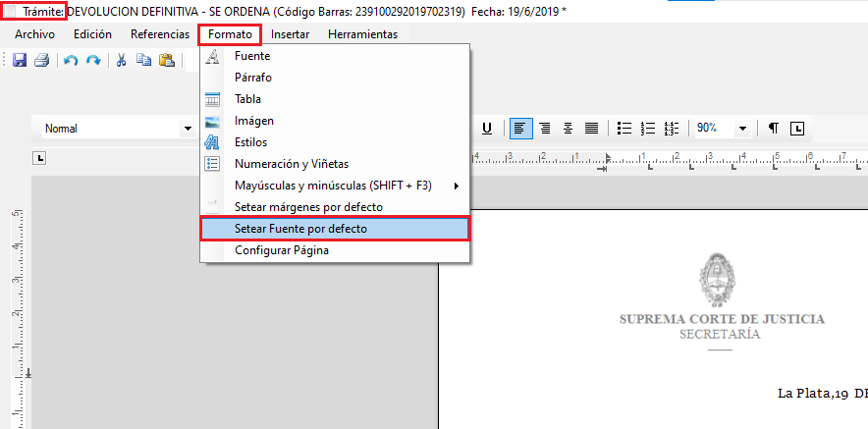Expand Mayúsculas y minúsculas submenu
This screenshot has width=868, height=429.
(x=333, y=186)
